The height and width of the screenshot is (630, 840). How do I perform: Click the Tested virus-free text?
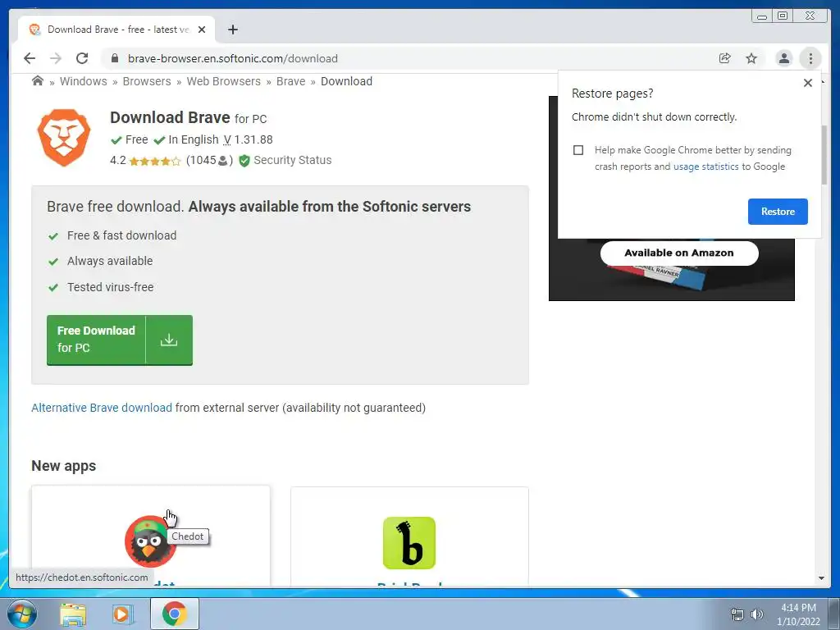tap(111, 287)
